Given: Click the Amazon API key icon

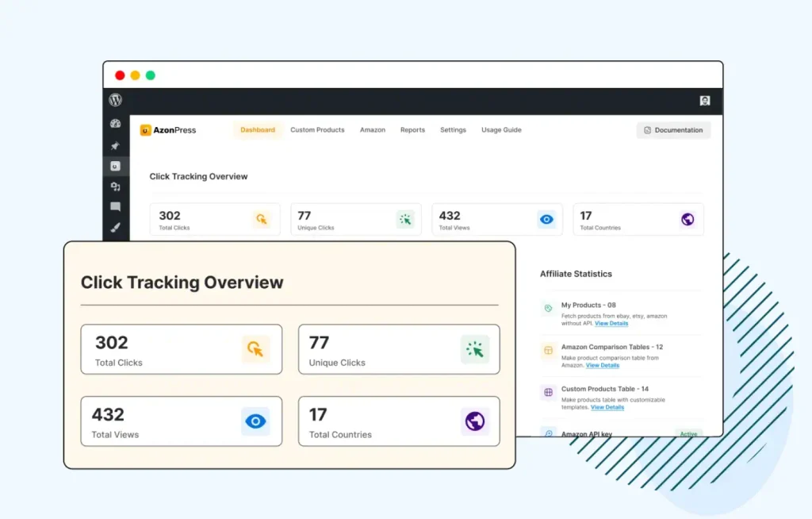Looking at the screenshot, I should pyautogui.click(x=549, y=432).
